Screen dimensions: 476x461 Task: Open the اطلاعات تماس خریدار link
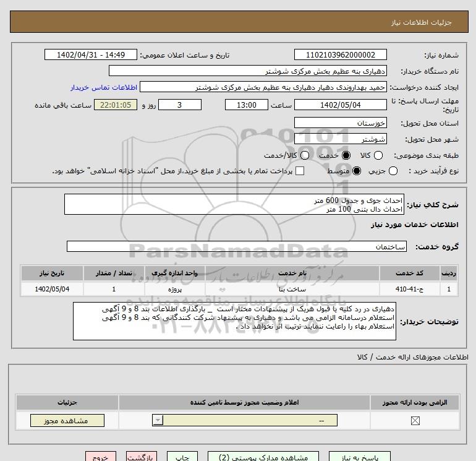(104, 87)
